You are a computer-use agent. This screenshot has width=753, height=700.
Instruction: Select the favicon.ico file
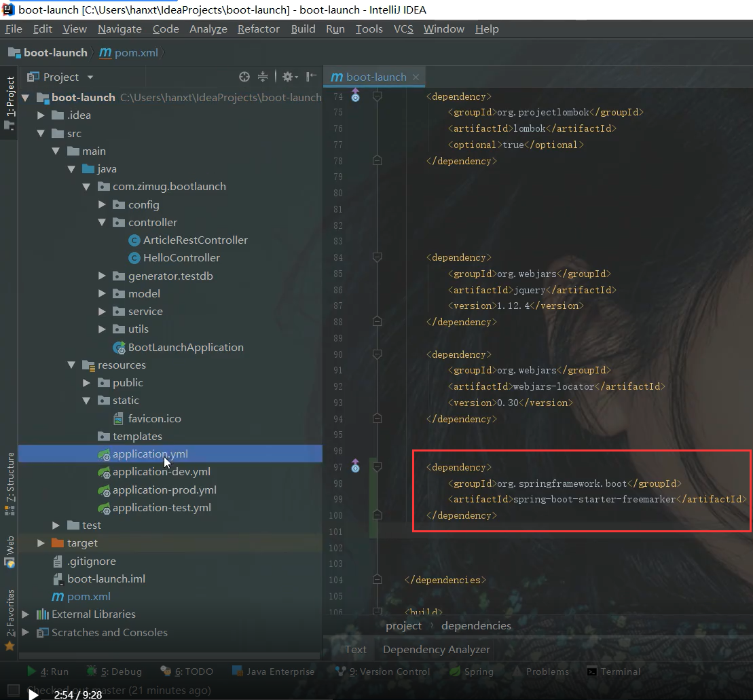(x=154, y=419)
